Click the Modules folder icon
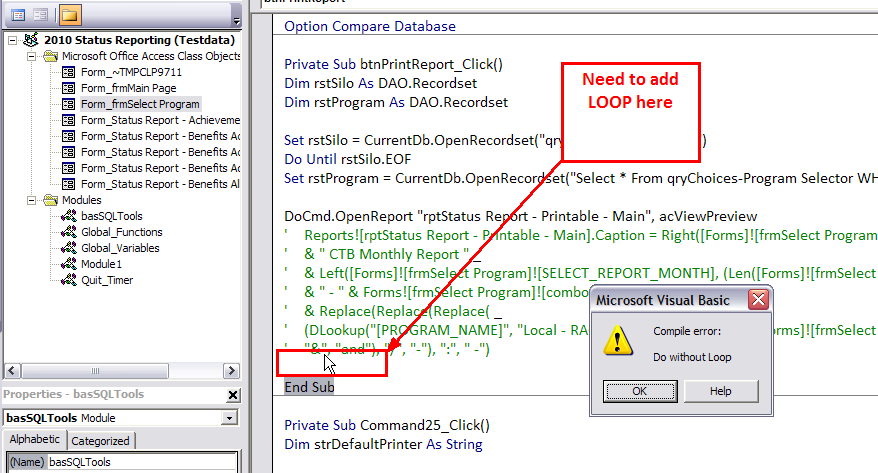This screenshot has height=473, width=878. [50, 200]
